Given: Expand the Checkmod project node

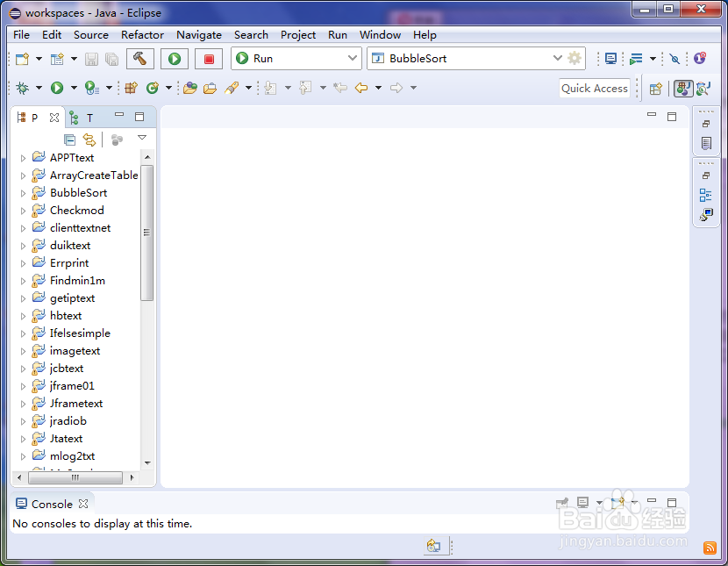Looking at the screenshot, I should 23,211.
